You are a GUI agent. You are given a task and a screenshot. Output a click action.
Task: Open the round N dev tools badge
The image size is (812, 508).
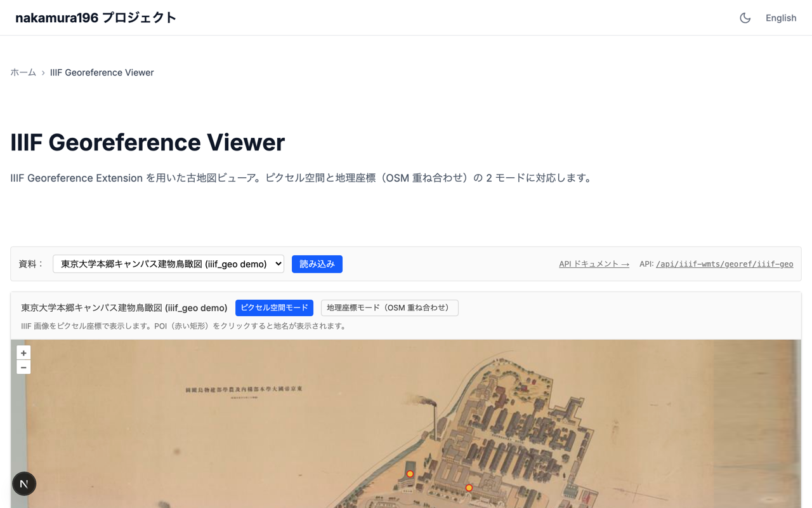coord(24,484)
